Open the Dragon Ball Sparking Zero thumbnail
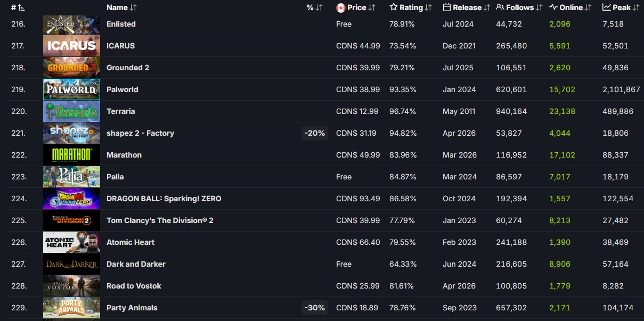The height and width of the screenshot is (321, 644). 71,199
